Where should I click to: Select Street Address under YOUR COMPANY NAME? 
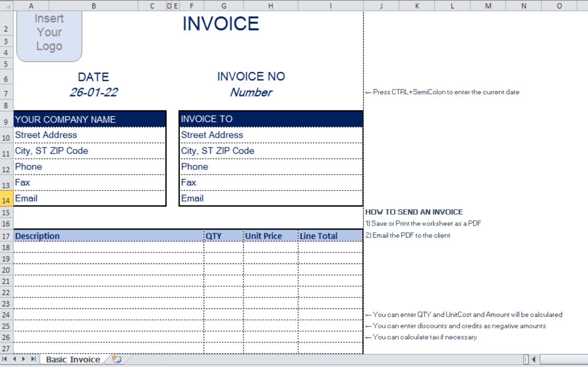[x=90, y=135]
